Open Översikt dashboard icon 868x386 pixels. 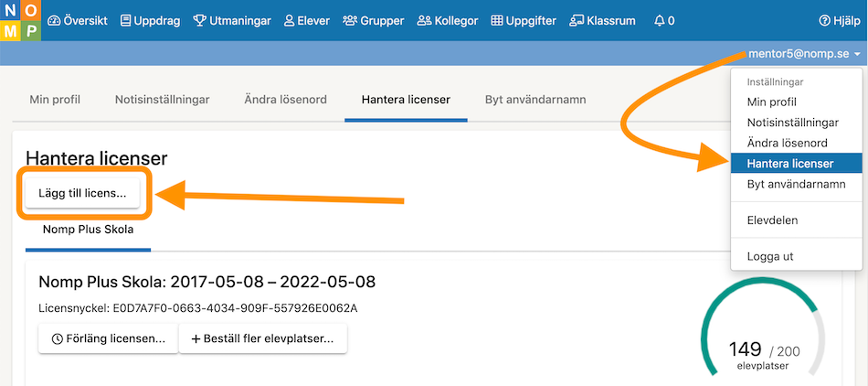pyautogui.click(x=54, y=21)
